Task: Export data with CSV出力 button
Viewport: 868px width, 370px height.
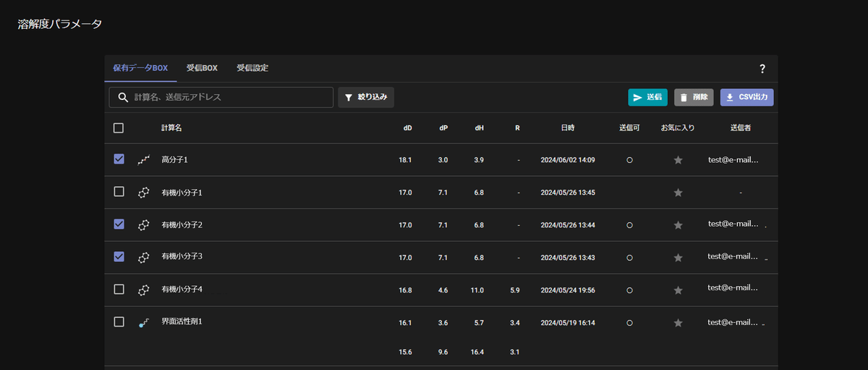Action: coord(747,97)
